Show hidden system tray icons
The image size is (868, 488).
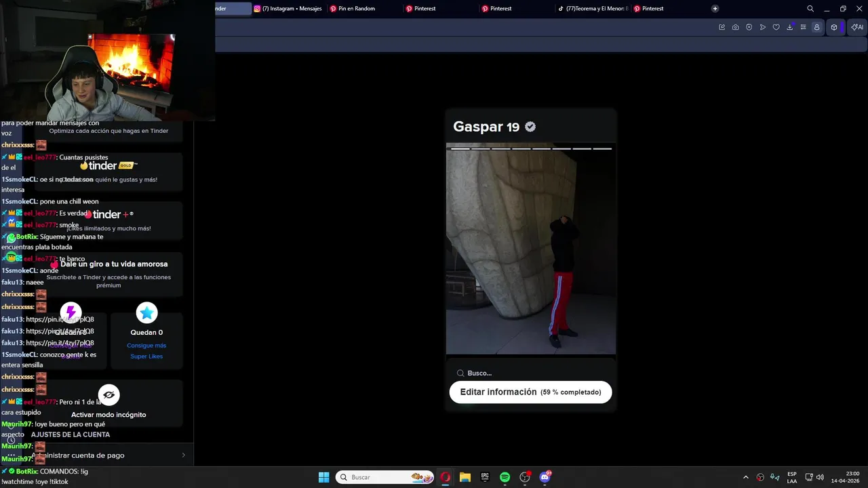pyautogui.click(x=746, y=477)
